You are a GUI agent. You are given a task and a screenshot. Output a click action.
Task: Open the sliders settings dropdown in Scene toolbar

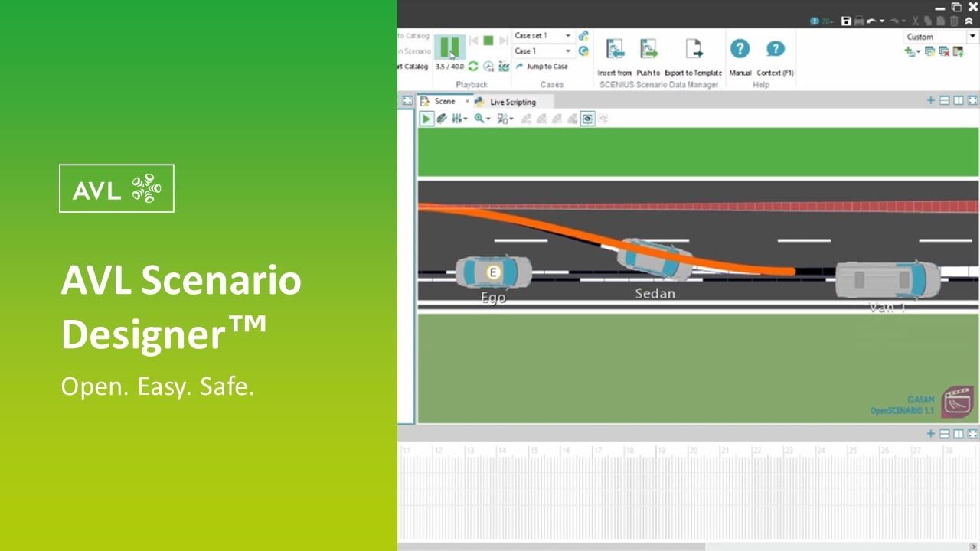tap(459, 119)
